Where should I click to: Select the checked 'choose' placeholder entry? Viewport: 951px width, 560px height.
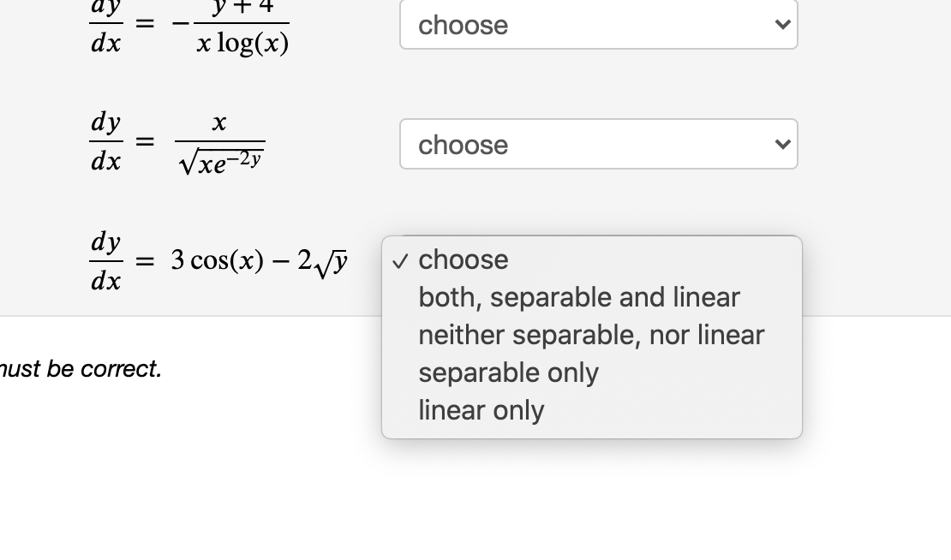click(x=463, y=259)
